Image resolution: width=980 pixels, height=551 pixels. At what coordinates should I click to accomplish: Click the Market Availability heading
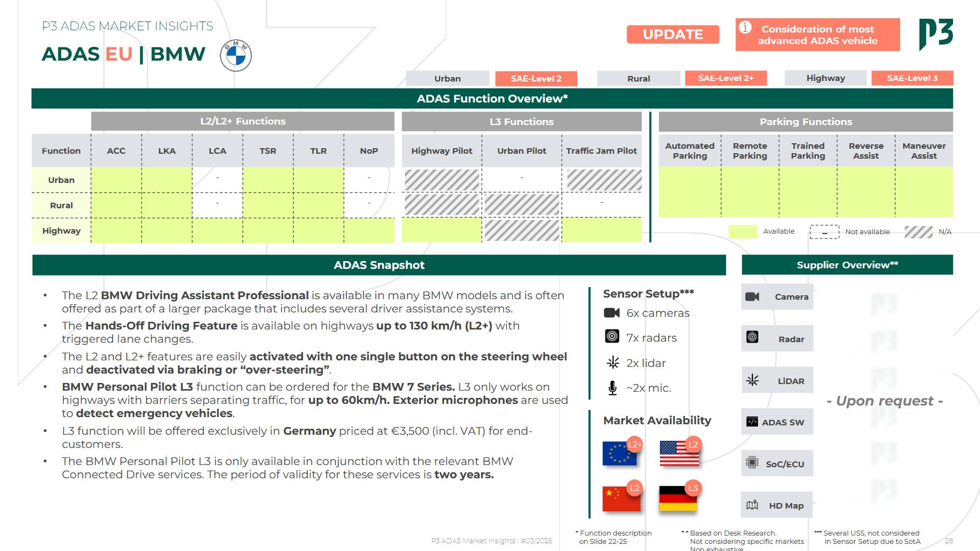(657, 420)
